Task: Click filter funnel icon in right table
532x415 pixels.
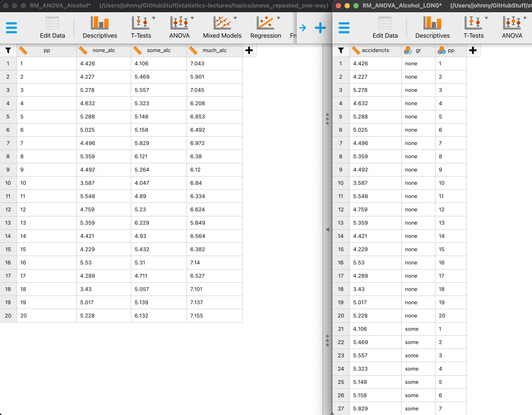Action: (341, 50)
